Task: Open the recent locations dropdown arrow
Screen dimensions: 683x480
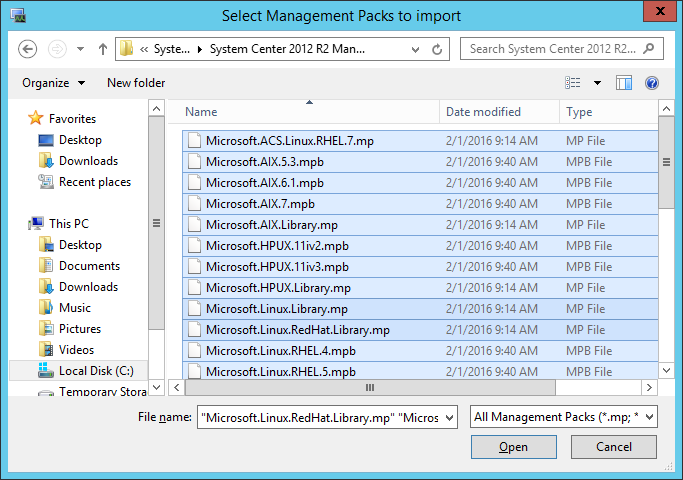Action: click(x=81, y=49)
